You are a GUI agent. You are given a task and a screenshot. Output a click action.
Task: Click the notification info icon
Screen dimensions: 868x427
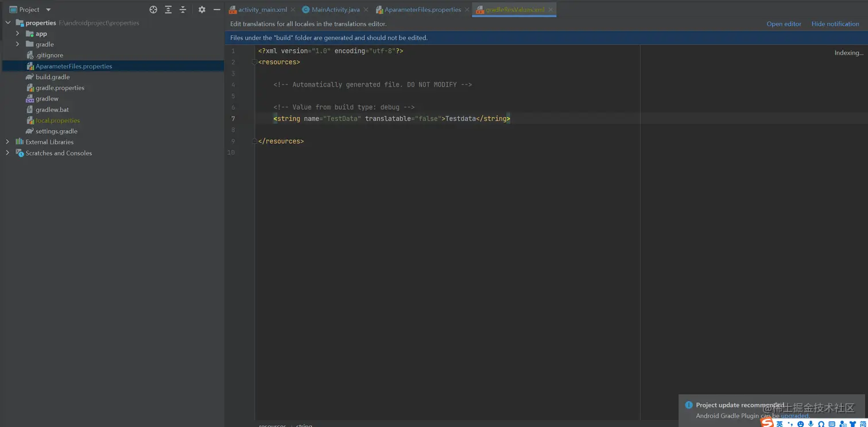[x=688, y=405]
